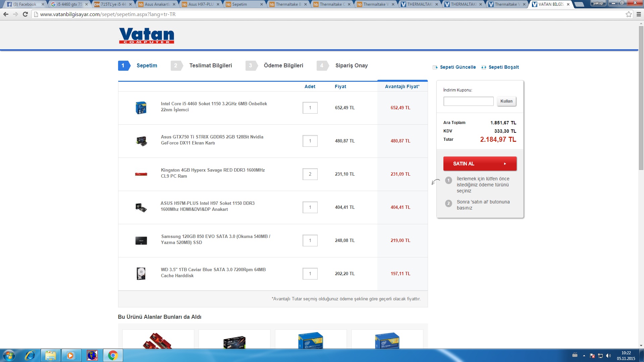Select step 1 Sepetim
The width and height of the screenshot is (644, 362).
tap(138, 66)
